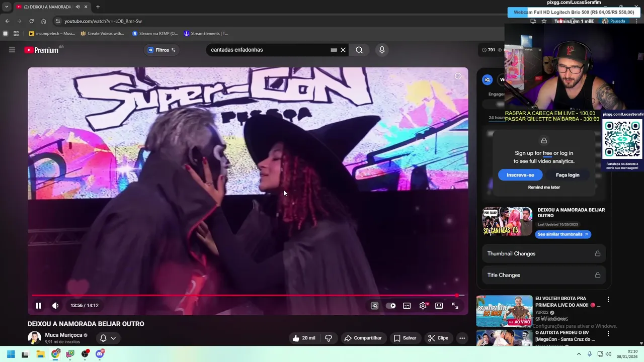Open the 'EU VOLTEI!!' live video thumbnail

point(504,311)
